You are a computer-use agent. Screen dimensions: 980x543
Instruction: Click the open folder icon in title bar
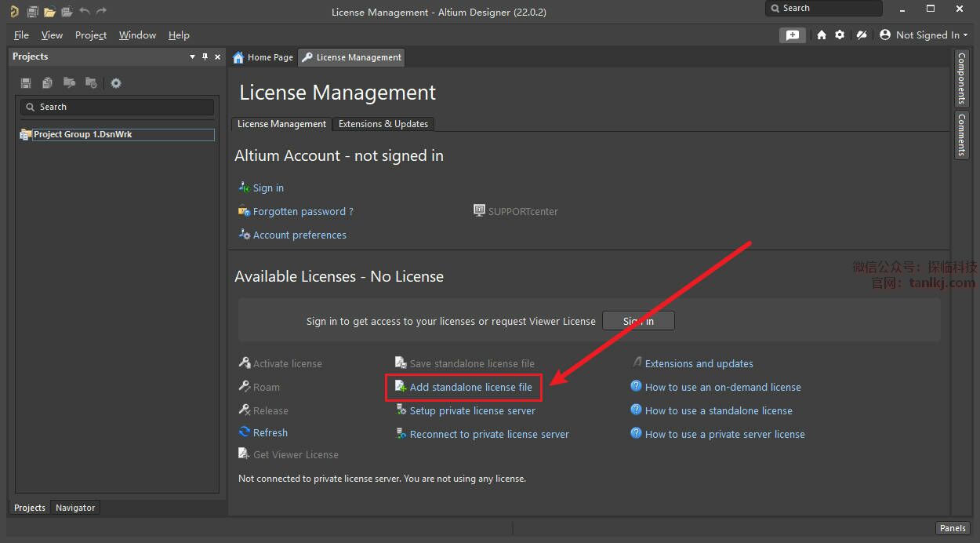[x=49, y=12]
